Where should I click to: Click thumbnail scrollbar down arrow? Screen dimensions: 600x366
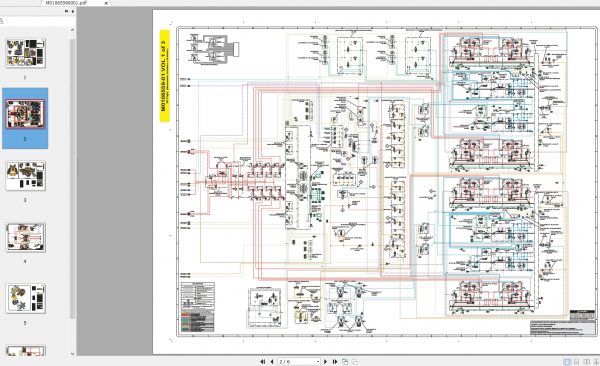72,353
